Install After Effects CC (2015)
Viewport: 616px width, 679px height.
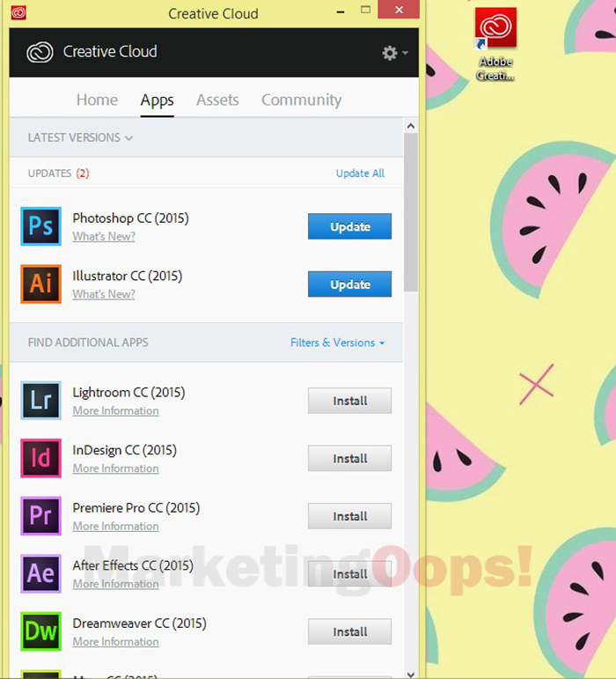tap(349, 574)
